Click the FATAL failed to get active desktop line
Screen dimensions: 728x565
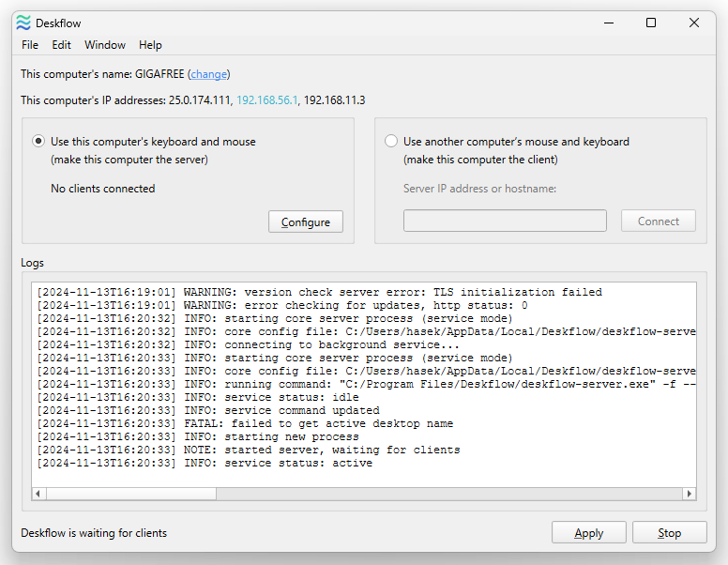tap(245, 424)
